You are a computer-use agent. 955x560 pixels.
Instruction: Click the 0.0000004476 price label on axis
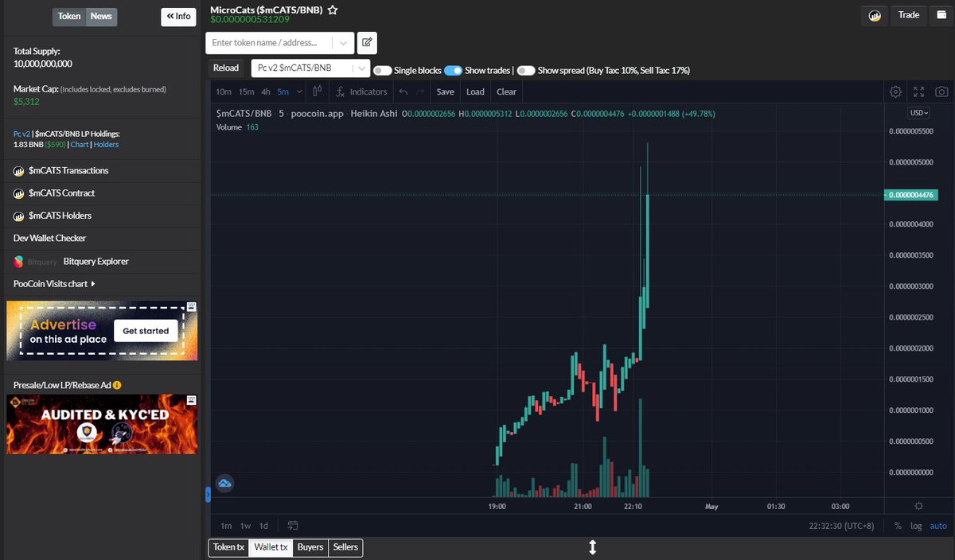click(x=912, y=195)
